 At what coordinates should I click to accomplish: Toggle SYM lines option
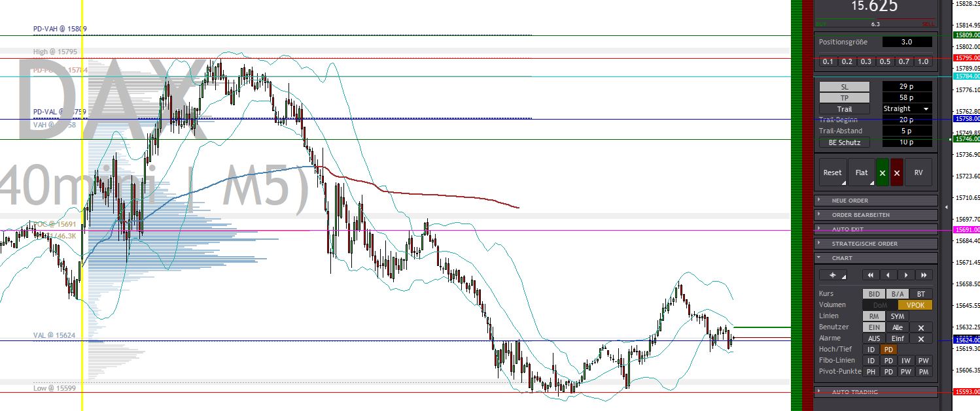coord(897,316)
